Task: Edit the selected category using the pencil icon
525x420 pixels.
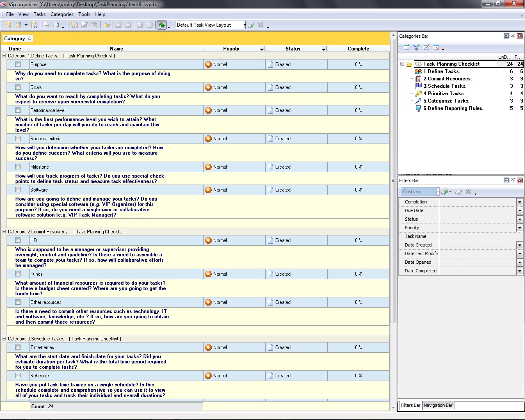Action: (426, 48)
